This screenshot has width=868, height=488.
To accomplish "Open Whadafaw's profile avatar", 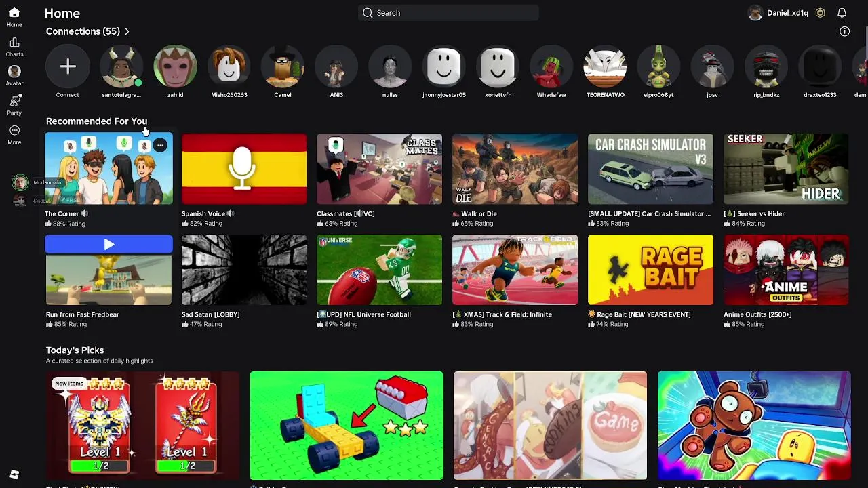I will (x=551, y=66).
